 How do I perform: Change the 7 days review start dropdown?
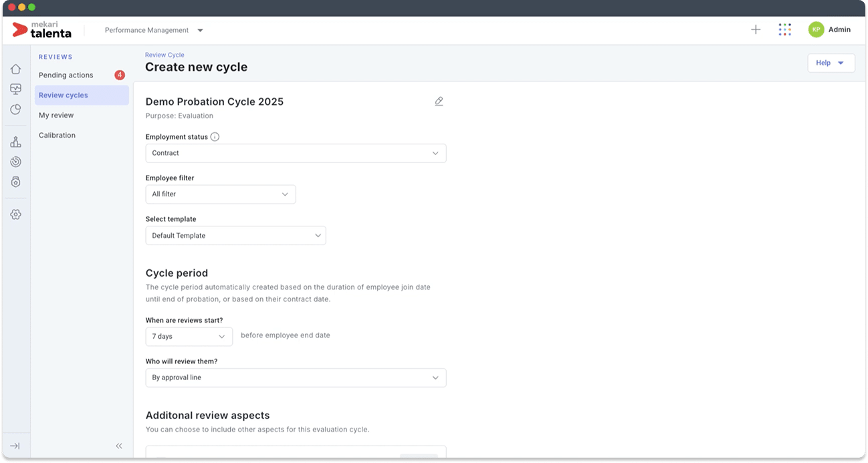coord(189,337)
